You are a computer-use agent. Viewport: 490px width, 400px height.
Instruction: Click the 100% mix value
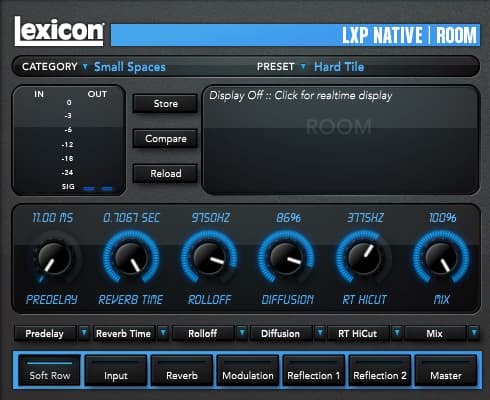(443, 218)
